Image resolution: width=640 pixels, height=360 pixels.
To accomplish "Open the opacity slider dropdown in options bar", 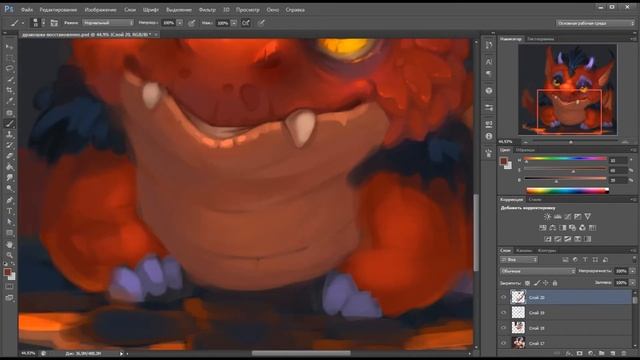I will pyautogui.click(x=180, y=23).
